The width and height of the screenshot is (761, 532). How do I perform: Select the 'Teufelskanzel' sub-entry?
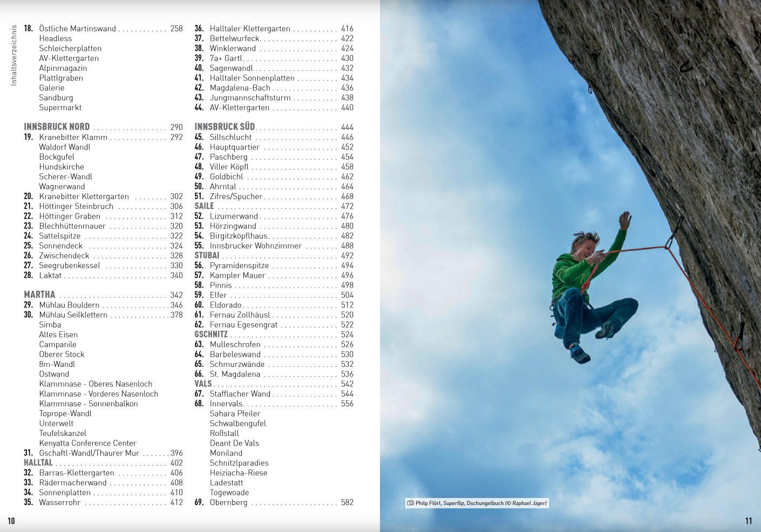63,433
